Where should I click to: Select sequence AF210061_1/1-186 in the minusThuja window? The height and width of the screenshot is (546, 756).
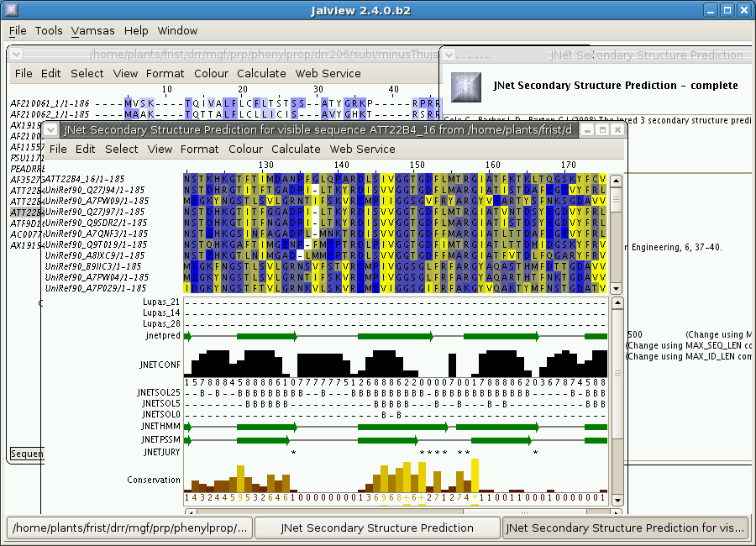pyautogui.click(x=50, y=103)
